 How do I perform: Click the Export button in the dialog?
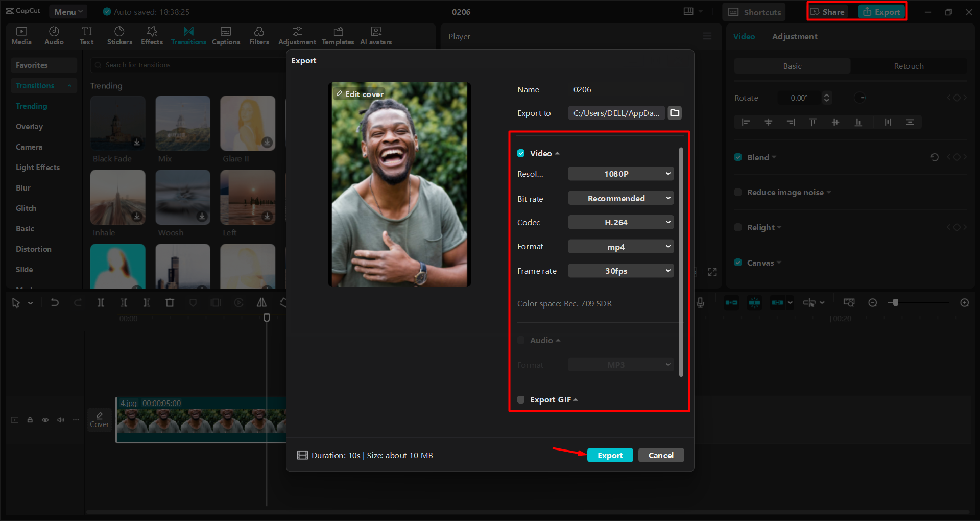pyautogui.click(x=610, y=455)
